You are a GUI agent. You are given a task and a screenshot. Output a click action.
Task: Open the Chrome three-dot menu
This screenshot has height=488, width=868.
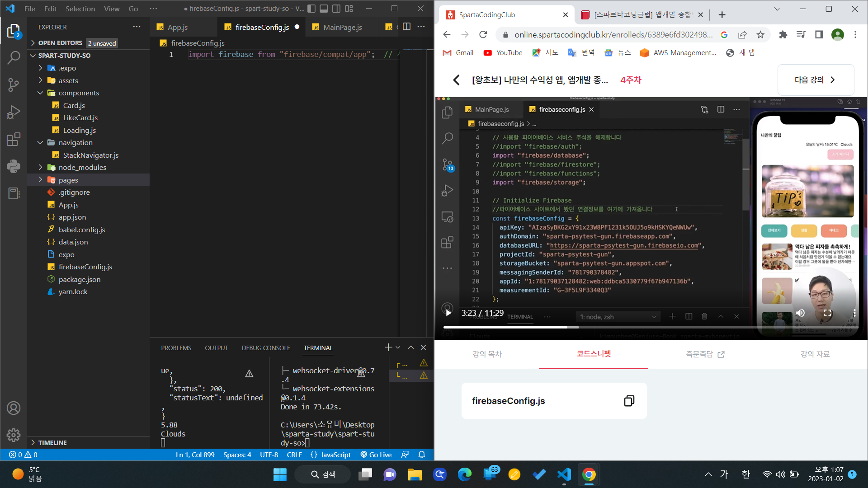tap(855, 34)
